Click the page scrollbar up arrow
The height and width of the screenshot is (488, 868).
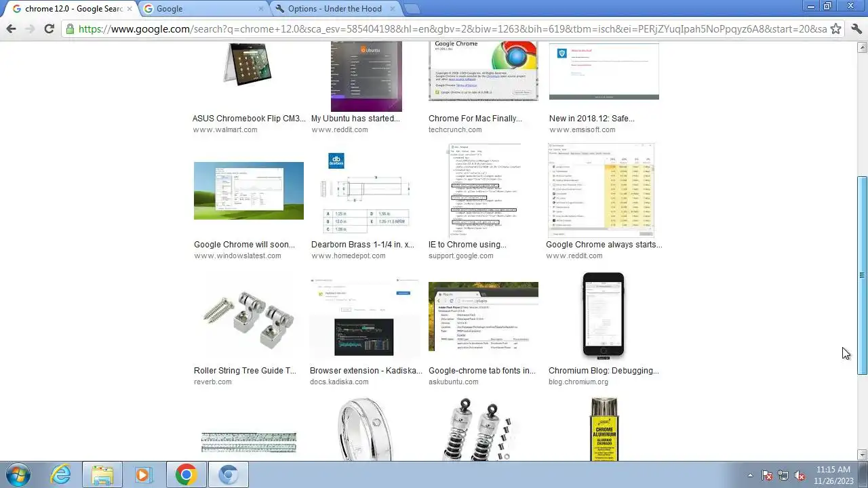862,47
